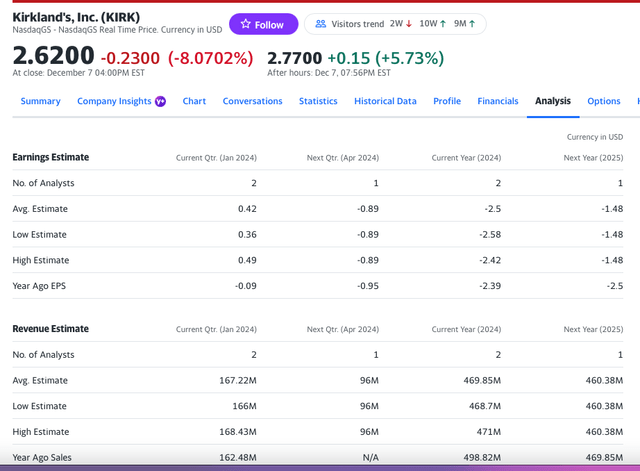Click the Kirkland's, Inc. (KIRK) title
Viewport: 640px width, 471px height.
click(76, 17)
